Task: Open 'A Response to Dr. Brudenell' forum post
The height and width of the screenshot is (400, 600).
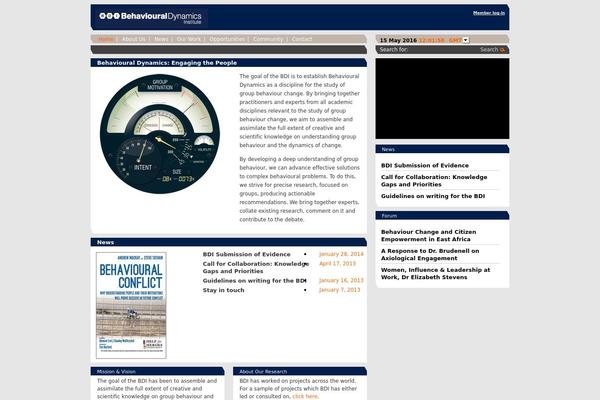Action: click(x=430, y=255)
